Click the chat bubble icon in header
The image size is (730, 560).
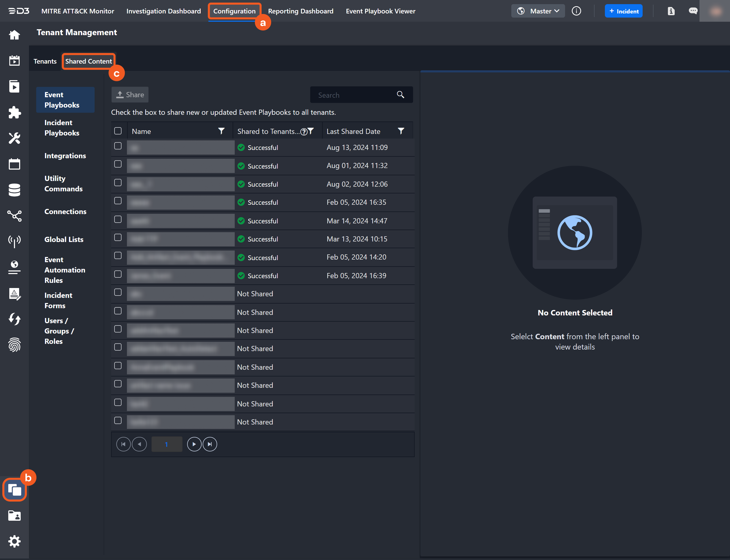pyautogui.click(x=693, y=11)
